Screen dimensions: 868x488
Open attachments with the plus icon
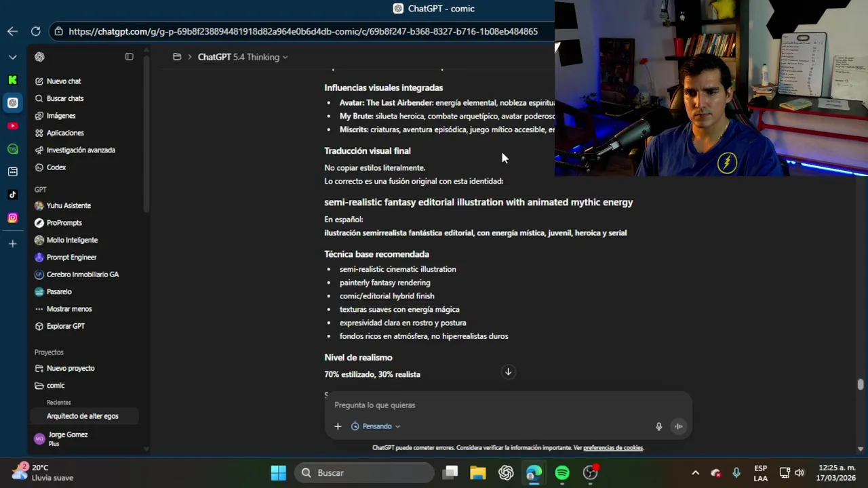[338, 426]
